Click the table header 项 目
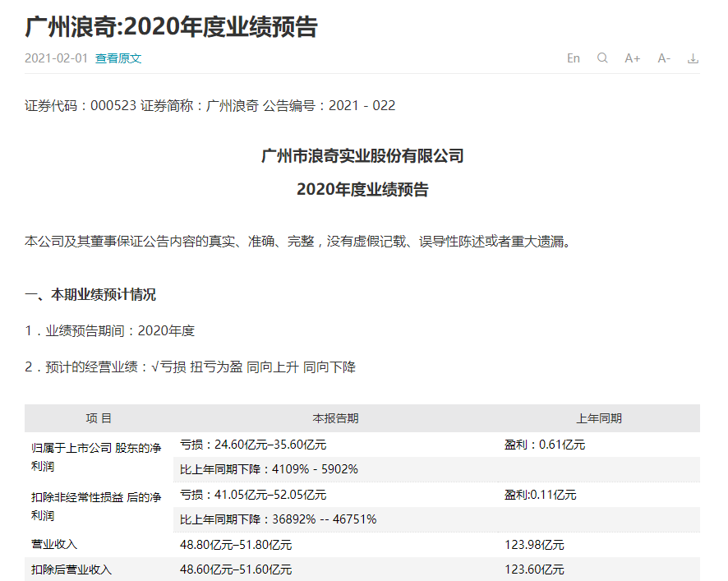The image size is (728, 581). coord(99,418)
